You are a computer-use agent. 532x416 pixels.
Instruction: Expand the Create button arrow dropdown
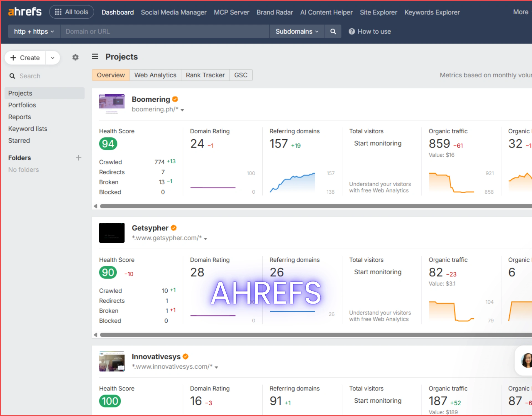click(53, 58)
